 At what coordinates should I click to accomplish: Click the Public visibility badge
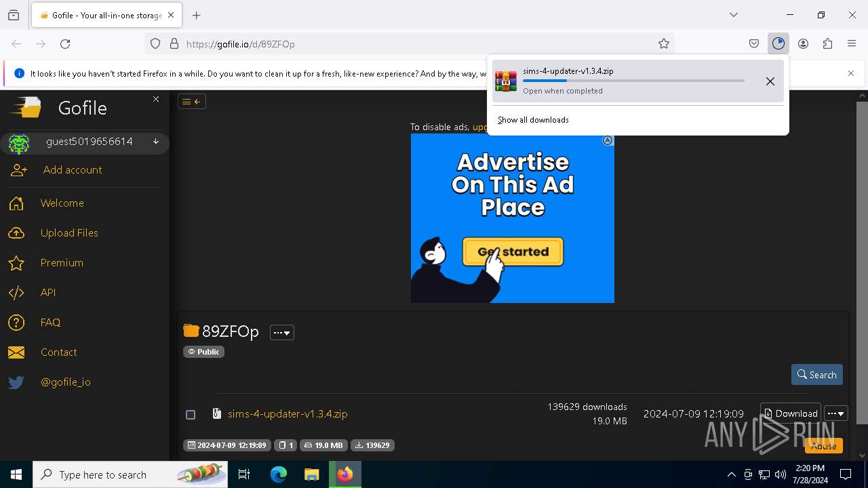(203, 352)
